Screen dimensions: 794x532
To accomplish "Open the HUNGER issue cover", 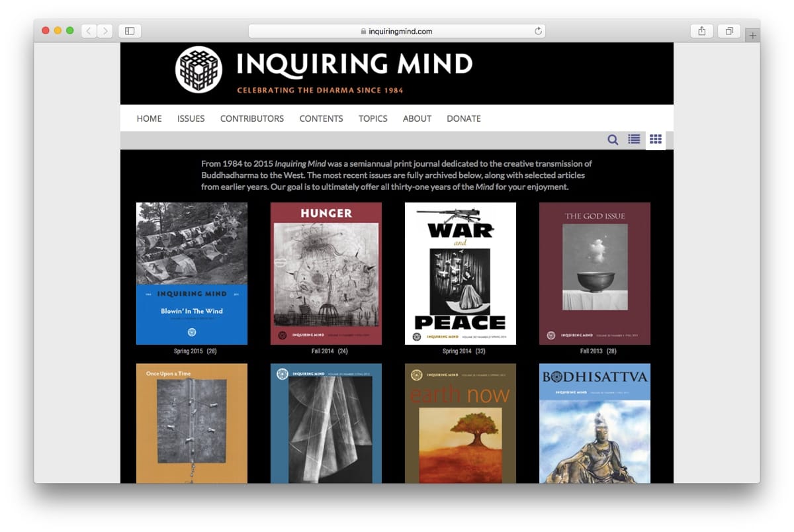I will point(326,273).
